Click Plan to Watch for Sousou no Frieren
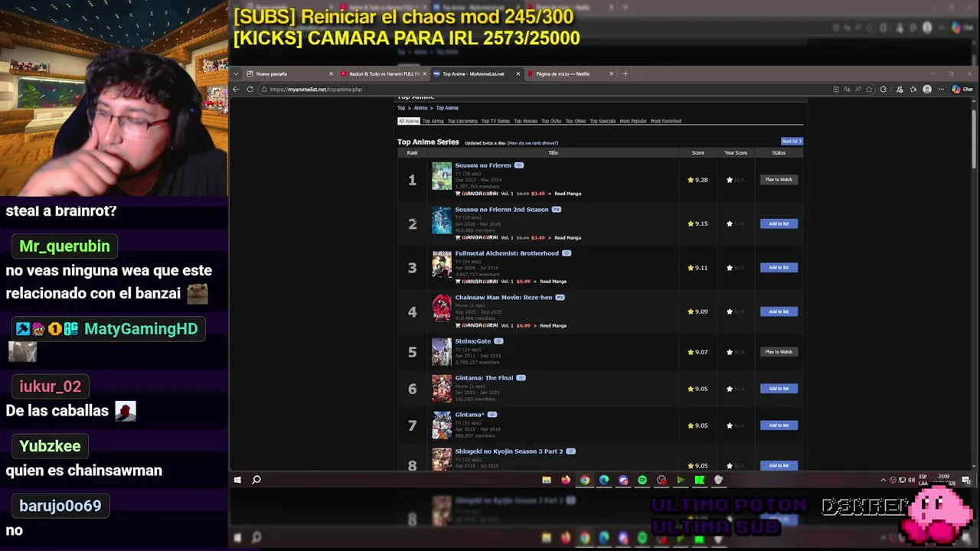This screenshot has height=551, width=980. pyautogui.click(x=779, y=180)
